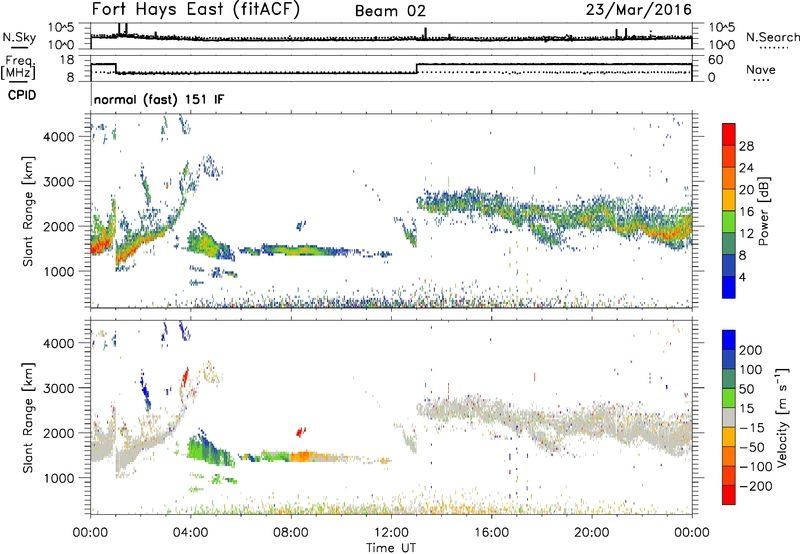Screen dimensions: 800x554
Task: Click the 'Freq. [MHz]' axis label
Action: (18, 68)
